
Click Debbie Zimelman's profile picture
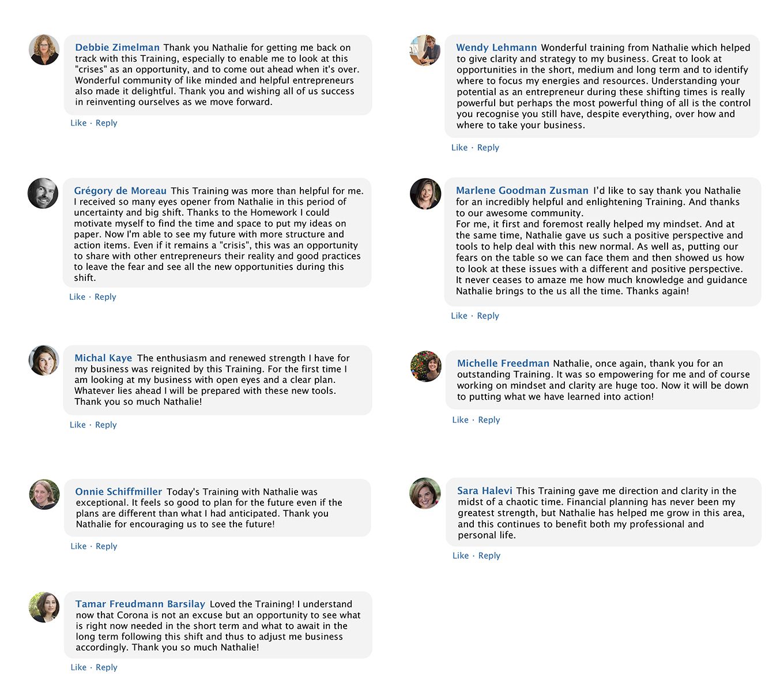44,50
